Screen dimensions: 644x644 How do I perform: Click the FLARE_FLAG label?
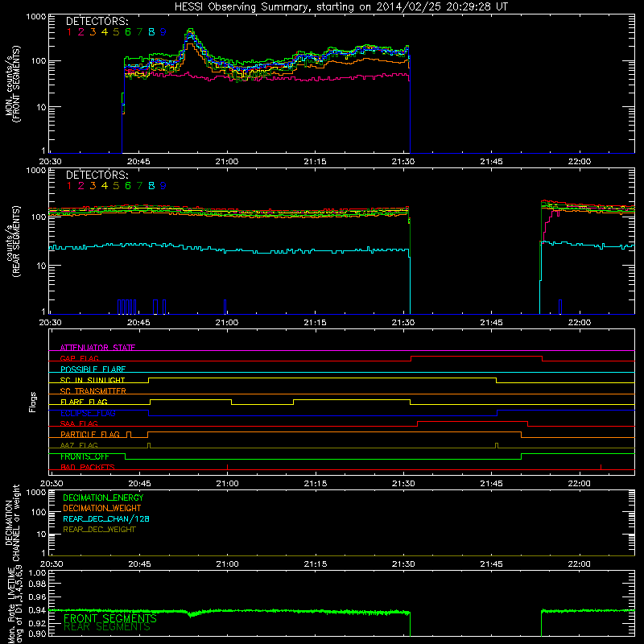(x=84, y=402)
